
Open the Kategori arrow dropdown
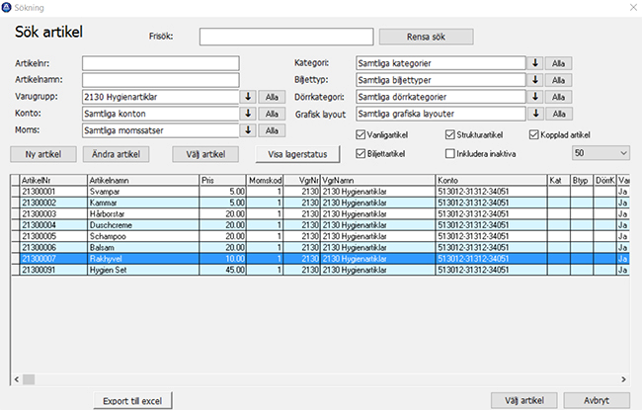pos(535,63)
